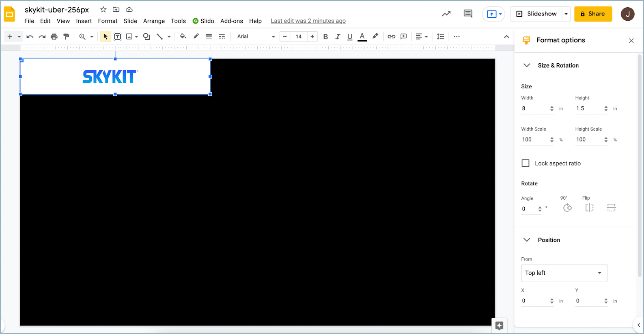The width and height of the screenshot is (644, 334).
Task: Open the border color pencil
Action: pos(196,36)
